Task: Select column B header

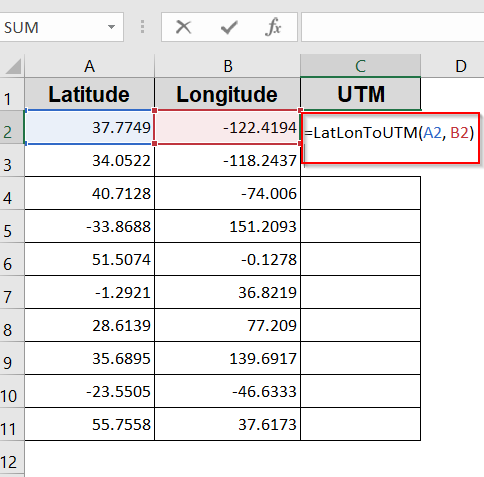Action: (x=228, y=66)
